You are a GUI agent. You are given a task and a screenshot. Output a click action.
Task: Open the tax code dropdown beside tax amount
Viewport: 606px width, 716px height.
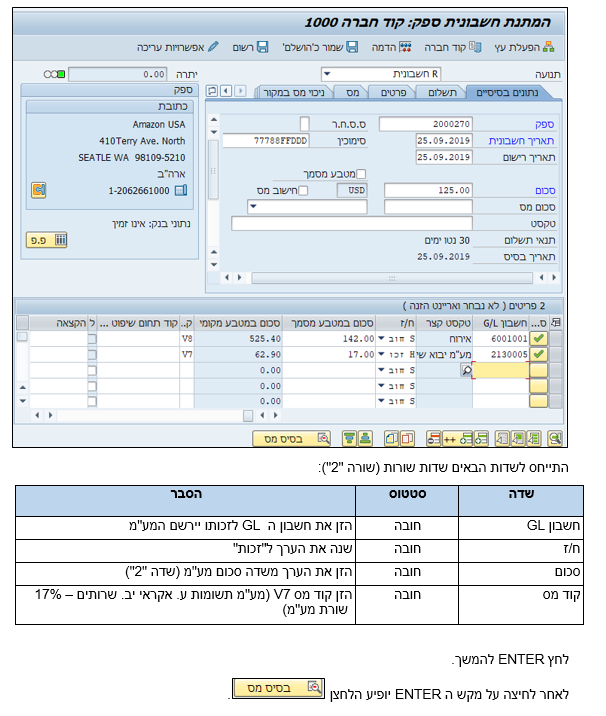(253, 206)
